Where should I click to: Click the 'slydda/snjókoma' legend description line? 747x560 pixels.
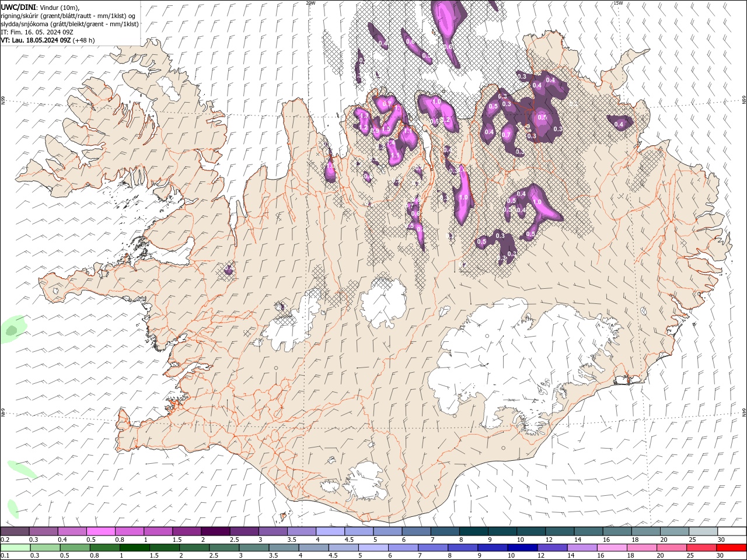click(69, 24)
